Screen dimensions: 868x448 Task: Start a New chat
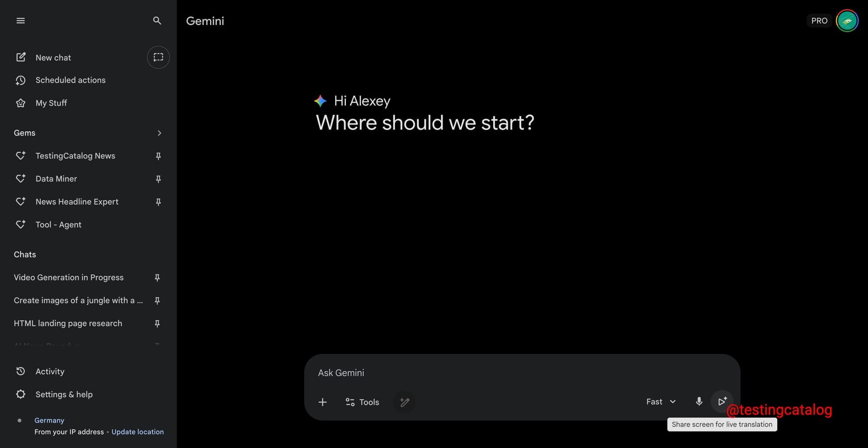(53, 58)
